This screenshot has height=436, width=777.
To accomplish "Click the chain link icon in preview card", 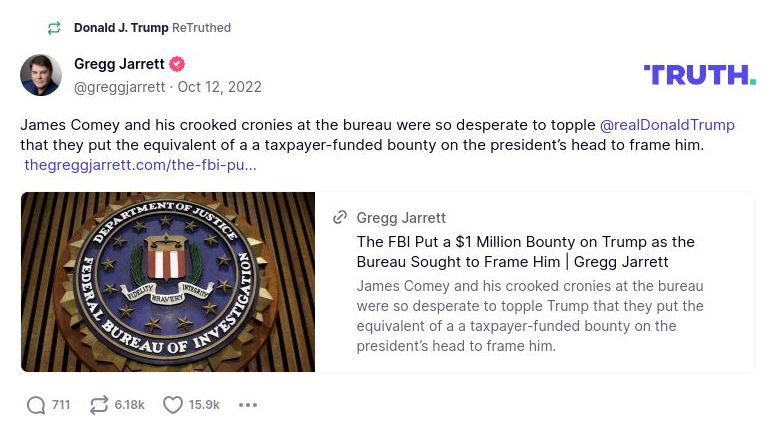I will [x=340, y=218].
